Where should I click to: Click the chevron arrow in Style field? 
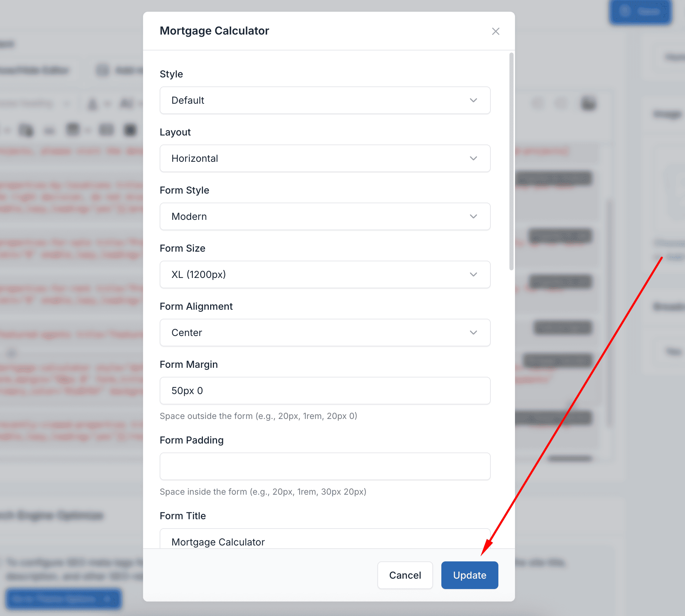473,100
